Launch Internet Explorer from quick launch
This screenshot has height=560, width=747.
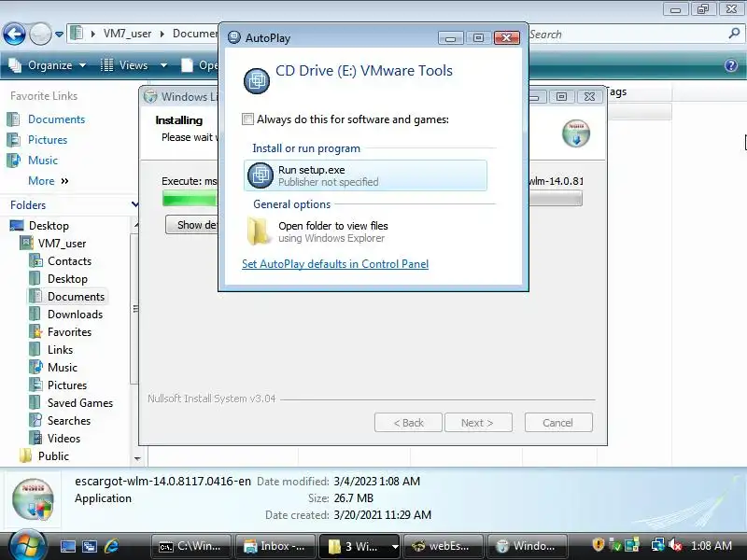[111, 546]
